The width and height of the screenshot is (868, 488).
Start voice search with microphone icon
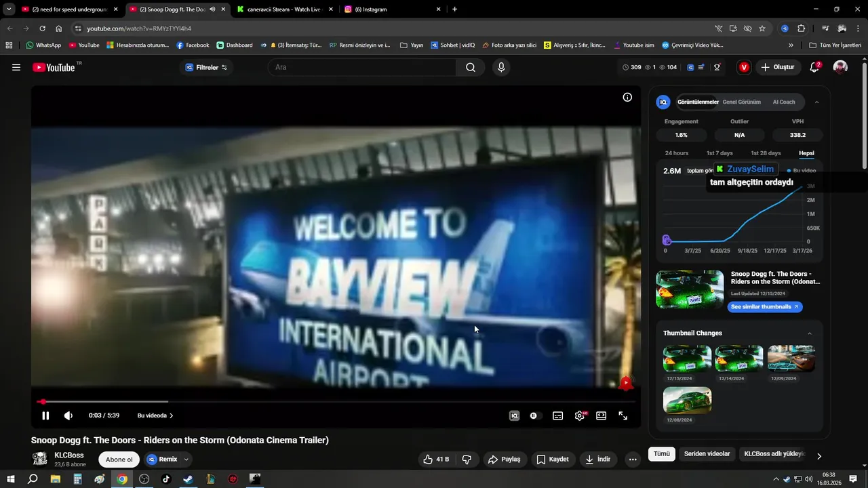pyautogui.click(x=501, y=67)
